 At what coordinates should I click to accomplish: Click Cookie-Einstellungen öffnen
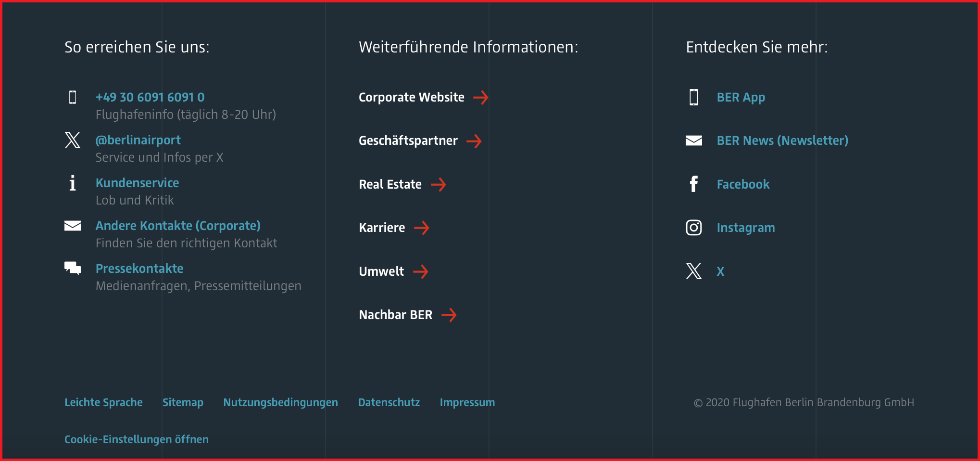137,439
